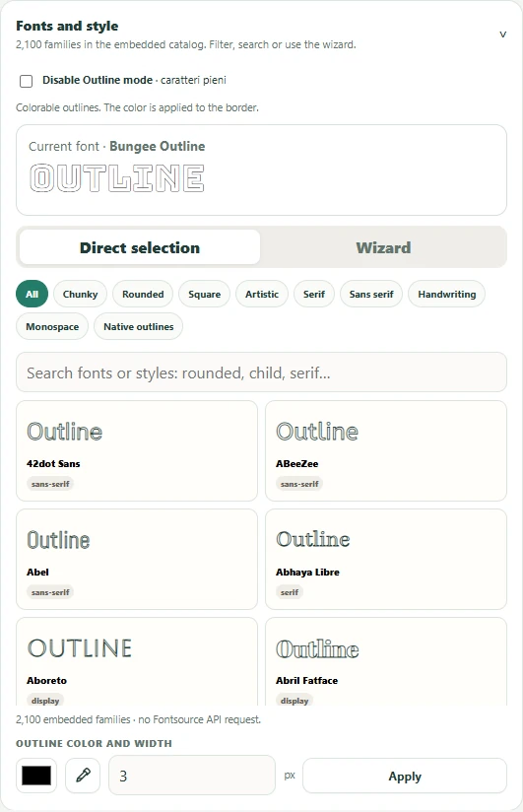Click the sans-serif tag under Abel
Viewport: 523px width, 812px height.
coord(50,592)
